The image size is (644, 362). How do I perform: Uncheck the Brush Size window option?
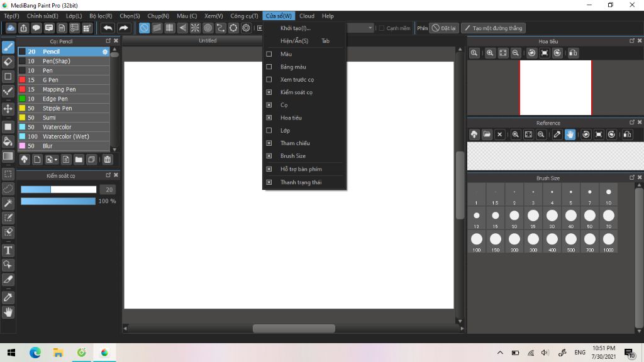tap(269, 156)
